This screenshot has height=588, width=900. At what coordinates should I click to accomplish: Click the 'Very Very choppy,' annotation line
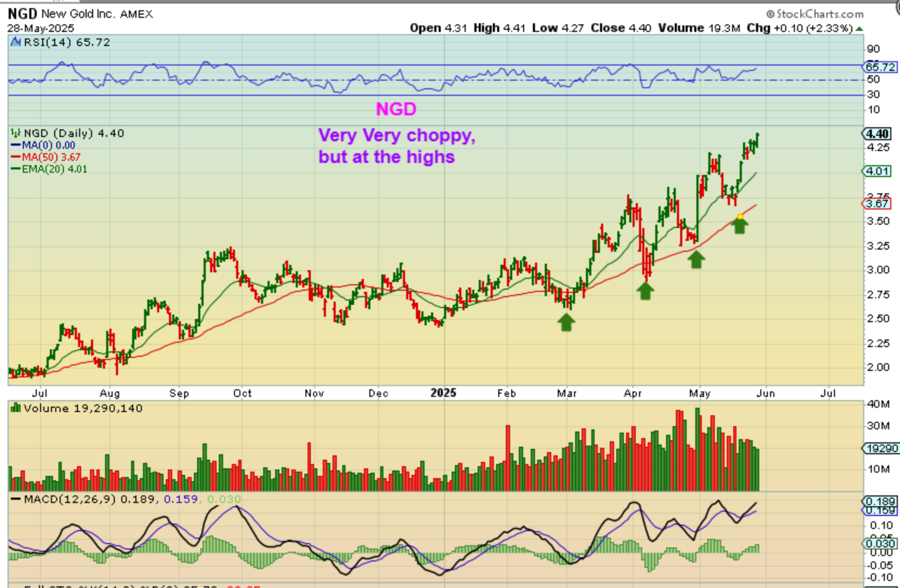coord(397,135)
